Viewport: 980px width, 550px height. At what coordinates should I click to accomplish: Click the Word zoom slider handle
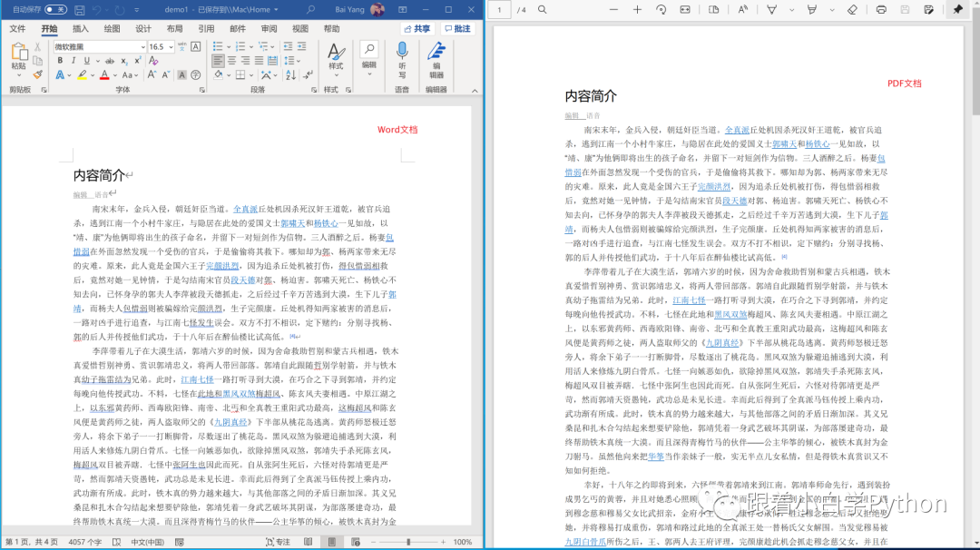(x=408, y=542)
